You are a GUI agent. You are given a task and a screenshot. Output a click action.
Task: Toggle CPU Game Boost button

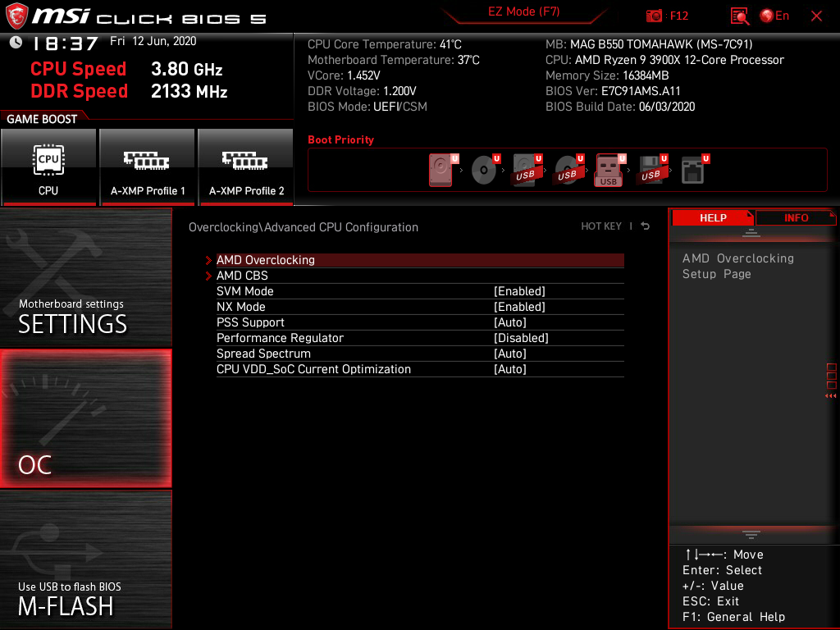[x=48, y=167]
